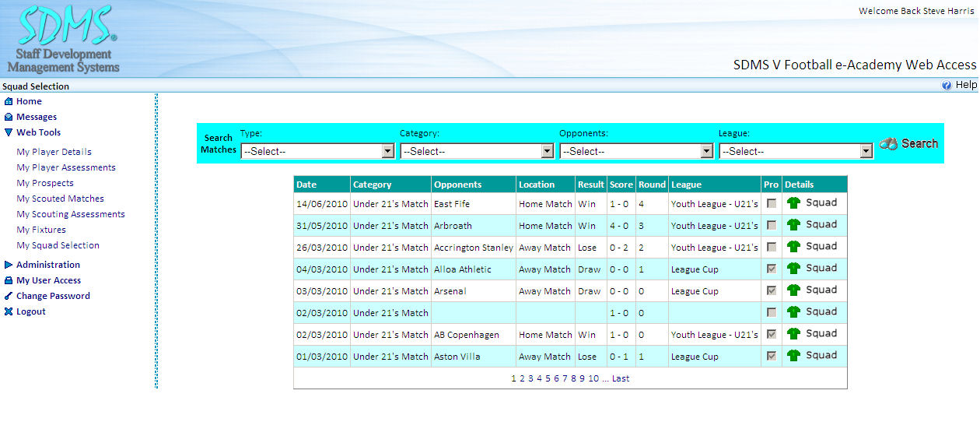
Task: Click the green shirt icon in blank-opponent row
Action: point(793,312)
